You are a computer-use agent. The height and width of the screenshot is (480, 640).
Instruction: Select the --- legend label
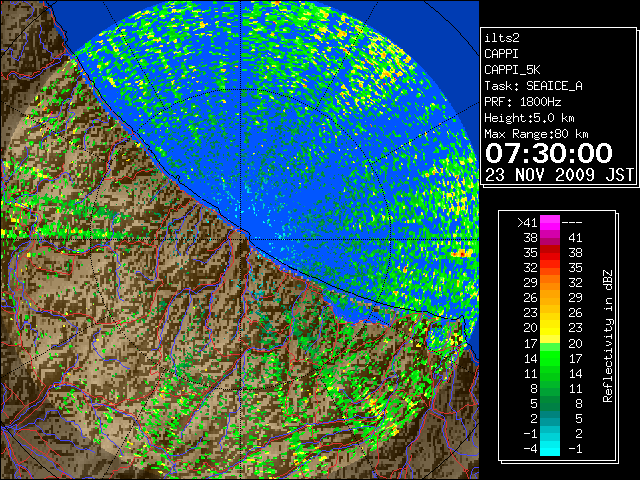pyautogui.click(x=572, y=223)
